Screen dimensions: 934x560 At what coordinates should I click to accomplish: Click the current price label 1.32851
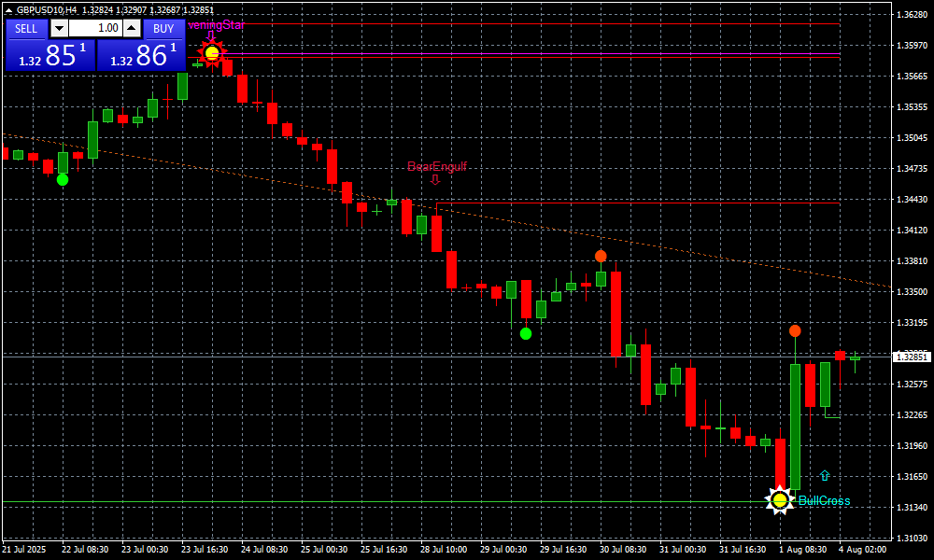coord(912,357)
